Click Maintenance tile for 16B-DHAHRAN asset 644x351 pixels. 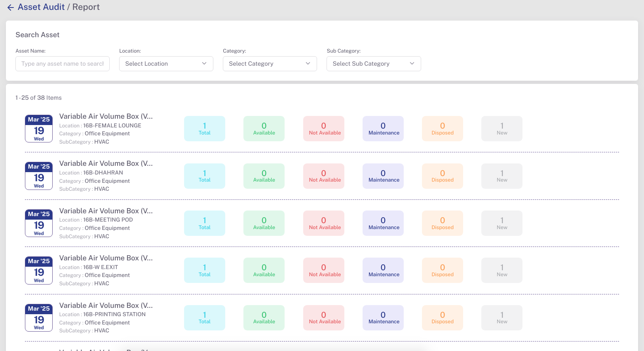383,176
